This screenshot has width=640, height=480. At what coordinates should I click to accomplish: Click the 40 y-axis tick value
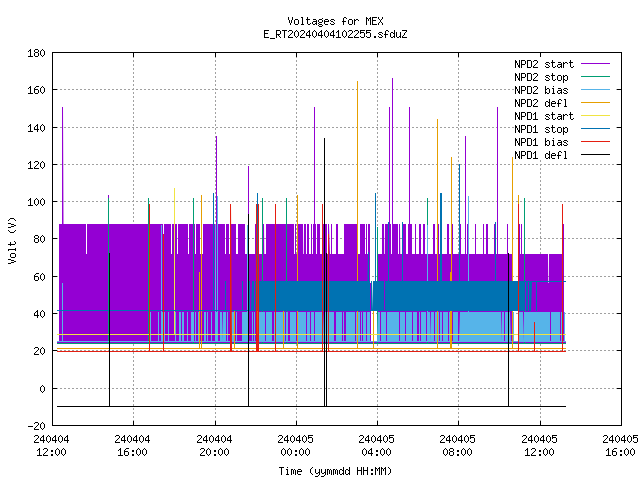coord(39,314)
